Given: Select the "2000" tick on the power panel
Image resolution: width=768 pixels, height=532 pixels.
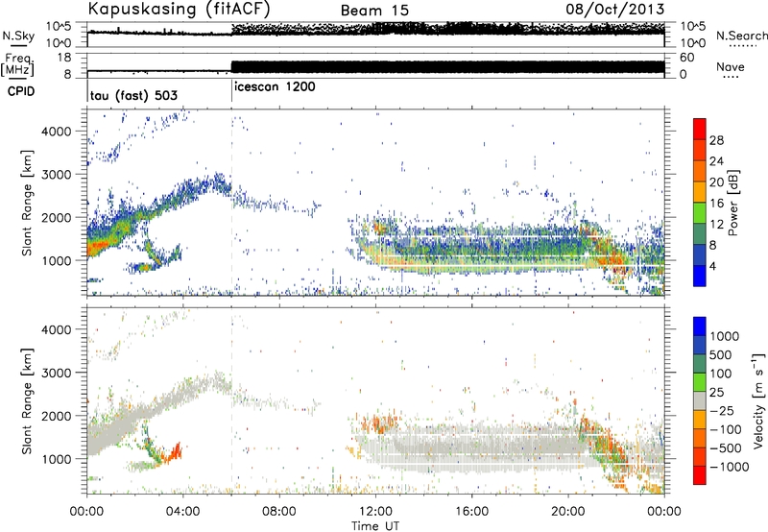Looking at the screenshot, I should 56,217.
